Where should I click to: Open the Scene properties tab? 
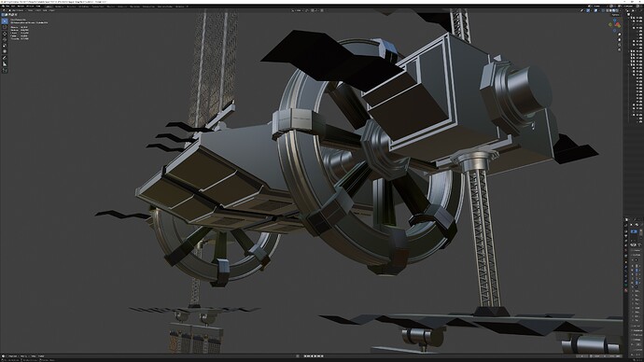click(626, 245)
